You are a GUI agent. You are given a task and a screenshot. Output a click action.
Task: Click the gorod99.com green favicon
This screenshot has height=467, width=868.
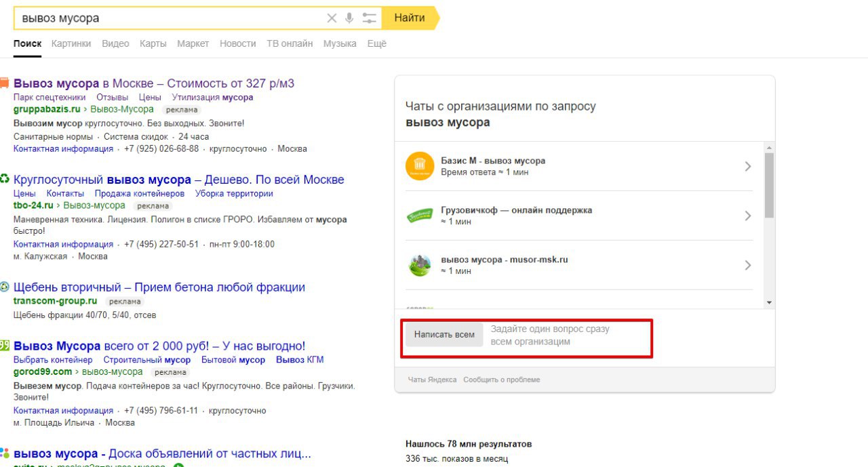4,346
